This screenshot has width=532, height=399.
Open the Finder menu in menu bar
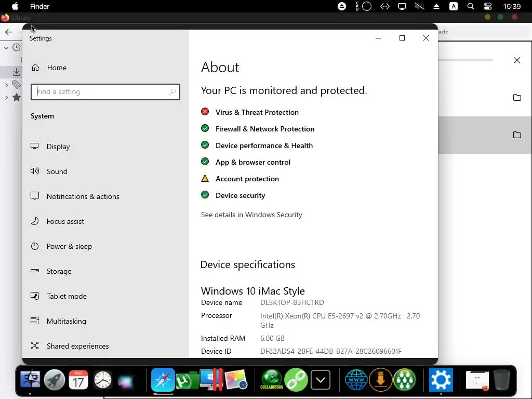coord(39,6)
